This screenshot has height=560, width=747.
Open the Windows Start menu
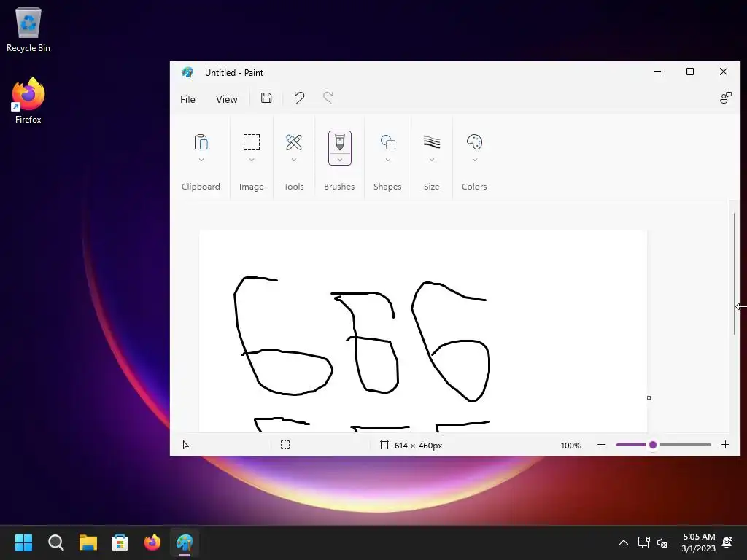pyautogui.click(x=23, y=542)
